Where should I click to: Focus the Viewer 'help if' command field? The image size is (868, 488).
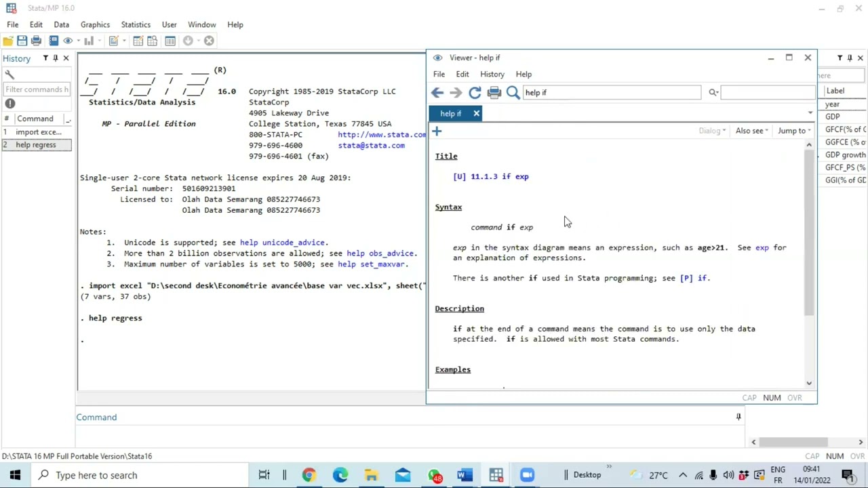point(612,92)
